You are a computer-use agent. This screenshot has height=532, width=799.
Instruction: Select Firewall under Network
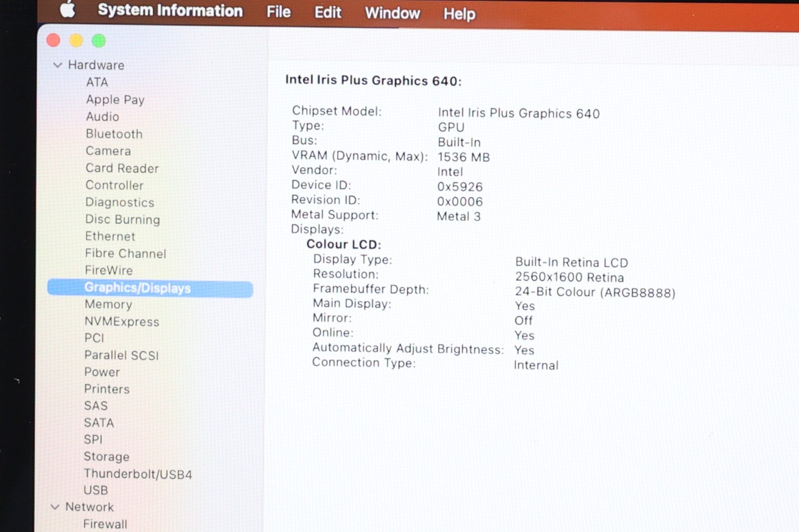pos(105,524)
